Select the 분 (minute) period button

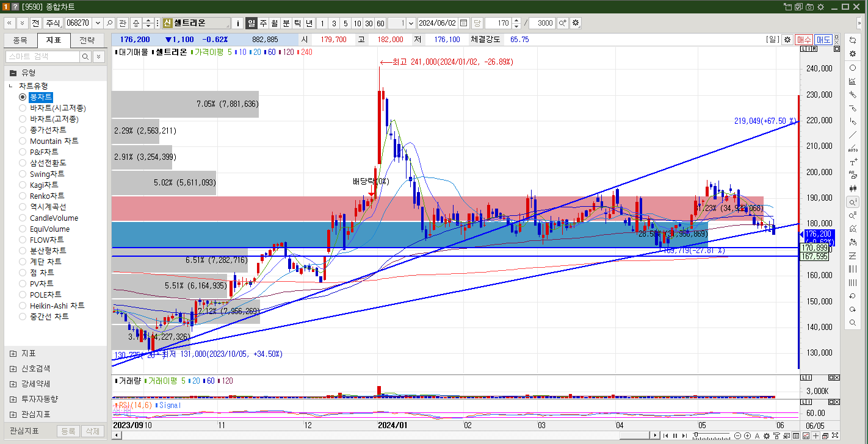click(x=286, y=23)
